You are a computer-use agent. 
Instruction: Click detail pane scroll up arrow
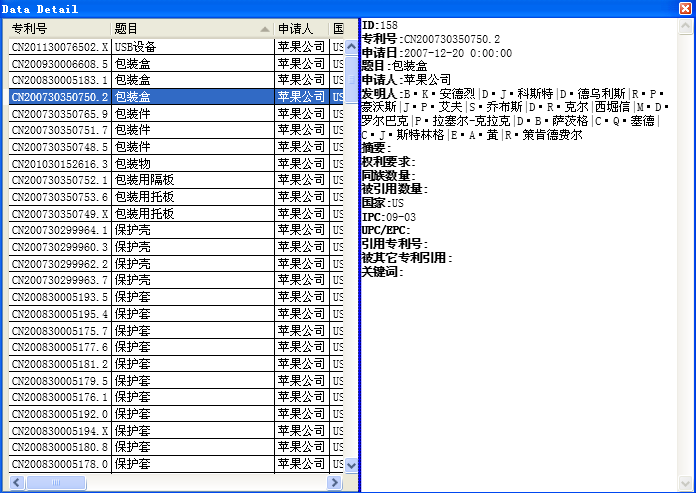click(685, 27)
